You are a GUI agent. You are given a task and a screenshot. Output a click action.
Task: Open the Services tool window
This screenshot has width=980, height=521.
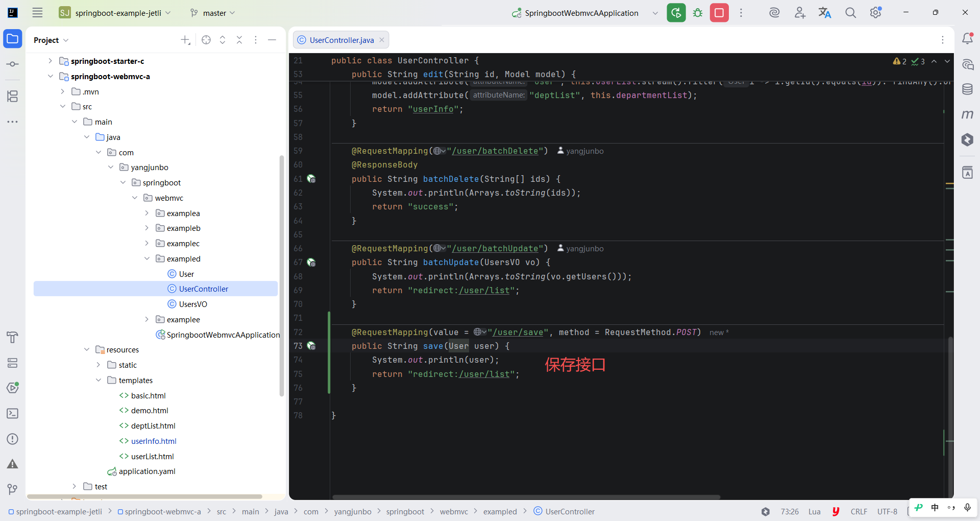[x=12, y=363]
